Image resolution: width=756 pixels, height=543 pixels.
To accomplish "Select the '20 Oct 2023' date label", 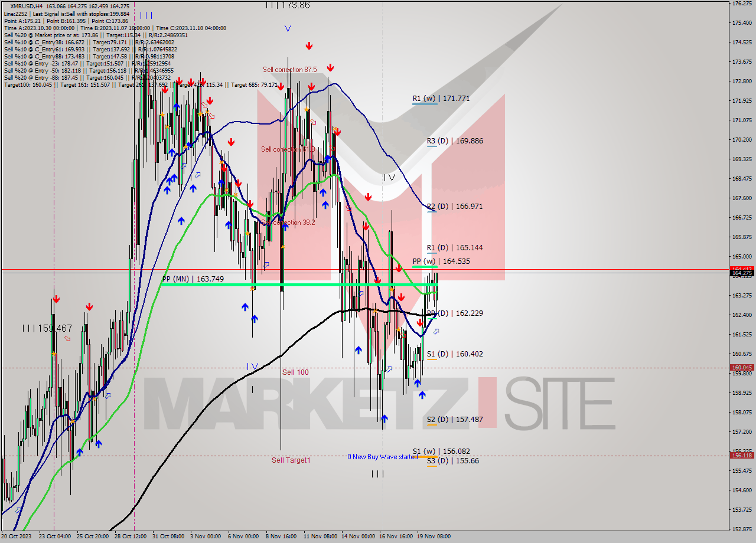I will [17, 537].
